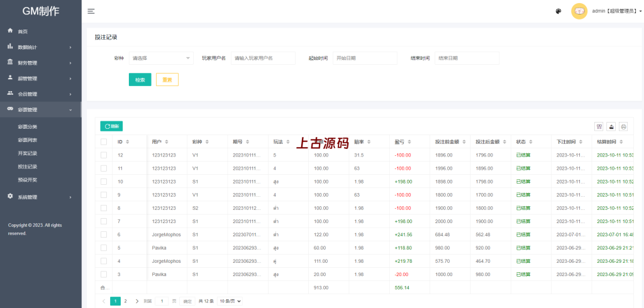Click the 数据统计 bar chart icon
This screenshot has width=644, height=308.
[x=10, y=47]
